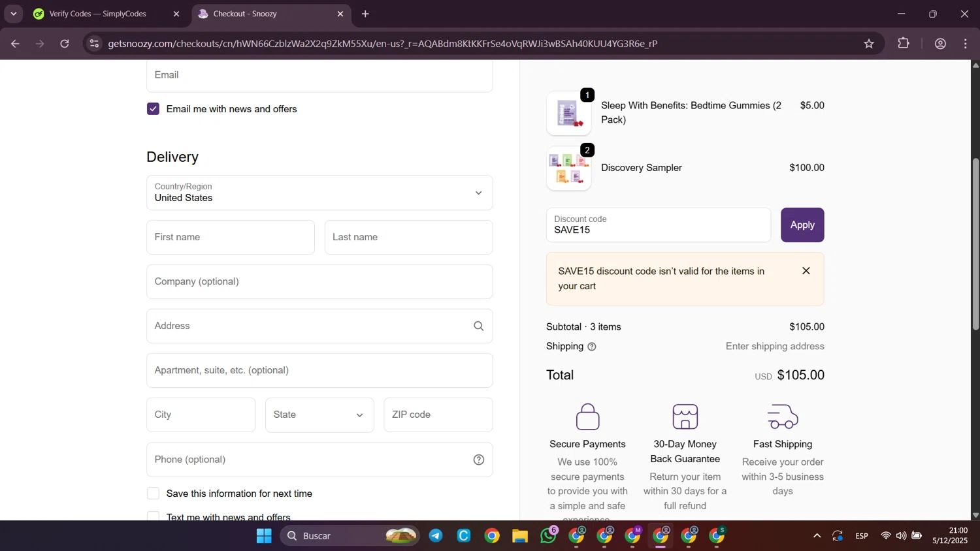Click the address bar URL
This screenshot has width=980, height=551.
pyautogui.click(x=382, y=44)
